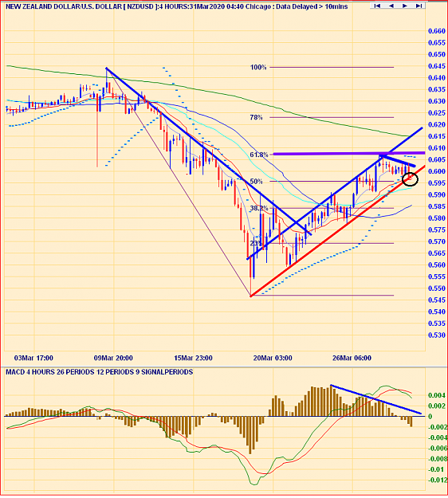Click the 78% Fibonacci level label

click(257, 117)
